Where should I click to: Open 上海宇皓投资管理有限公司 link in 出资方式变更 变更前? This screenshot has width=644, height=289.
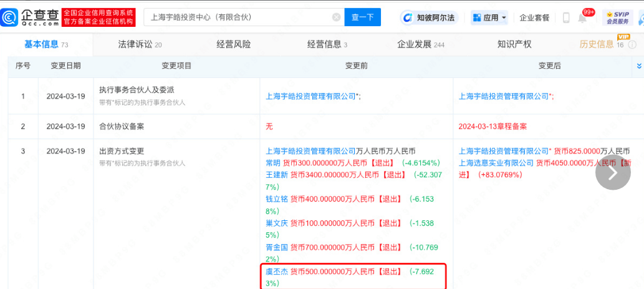(310, 151)
